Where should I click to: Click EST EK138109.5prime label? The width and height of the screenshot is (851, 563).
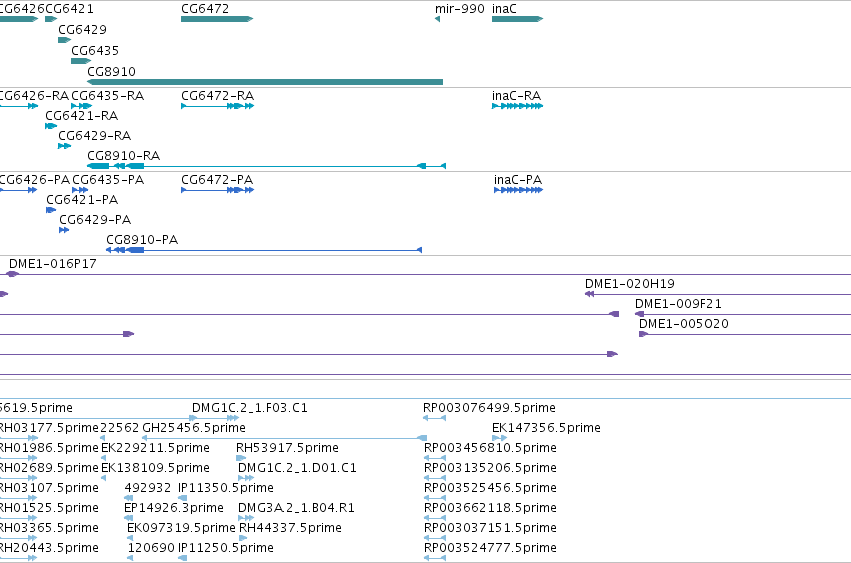pos(155,468)
